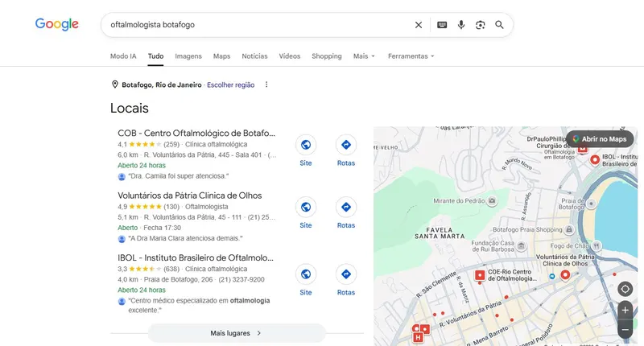Expand the Ferramentas dropdown
The width and height of the screenshot is (644, 346).
[411, 56]
